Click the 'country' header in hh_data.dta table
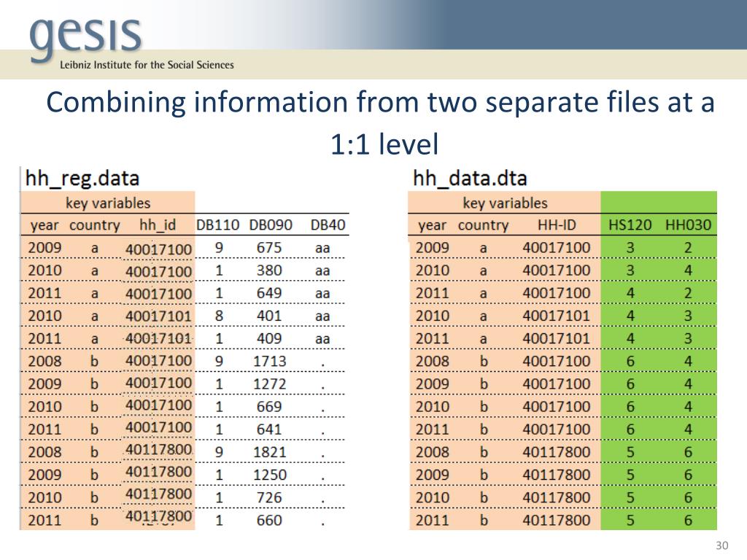The width and height of the screenshot is (747, 560). coord(483,225)
